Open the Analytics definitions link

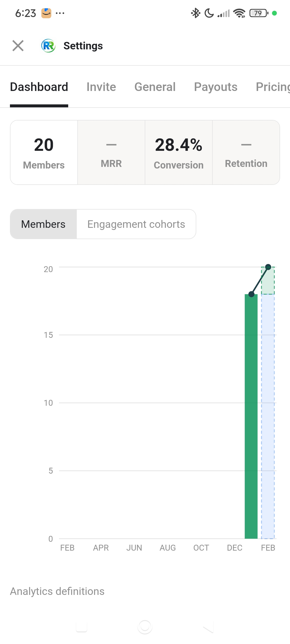(57, 591)
